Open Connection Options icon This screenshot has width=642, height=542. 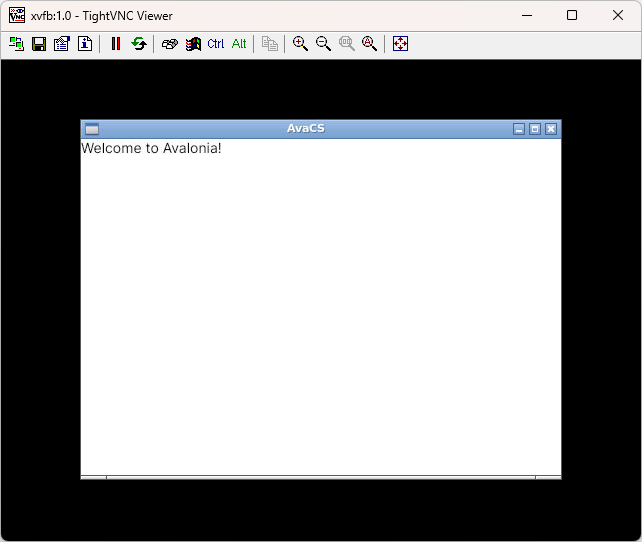(x=62, y=43)
